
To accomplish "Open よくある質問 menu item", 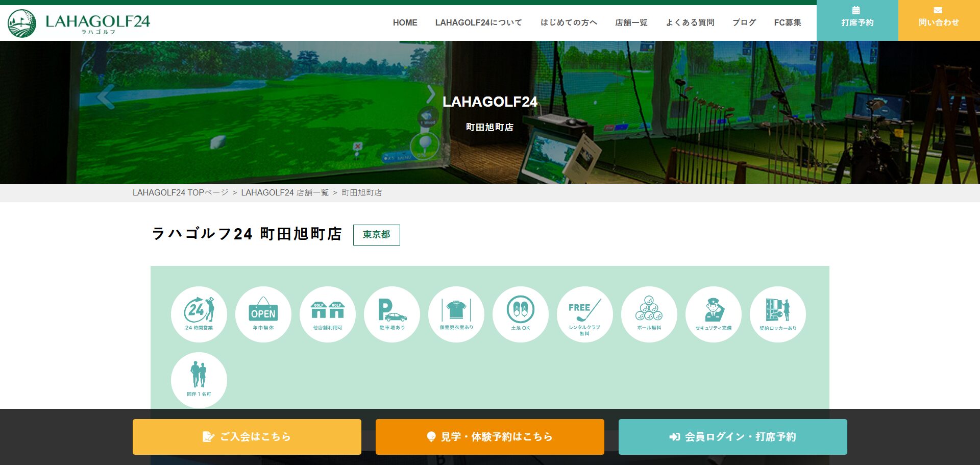I will tap(690, 22).
